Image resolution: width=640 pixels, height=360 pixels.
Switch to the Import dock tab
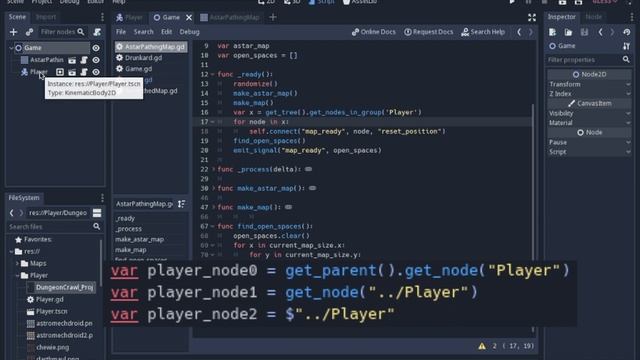(46, 17)
